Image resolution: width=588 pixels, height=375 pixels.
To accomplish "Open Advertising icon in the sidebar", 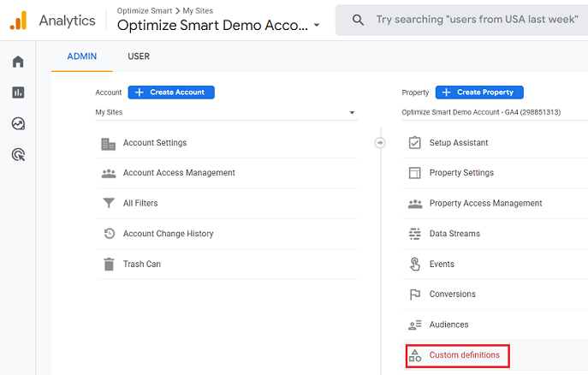I will click(18, 154).
